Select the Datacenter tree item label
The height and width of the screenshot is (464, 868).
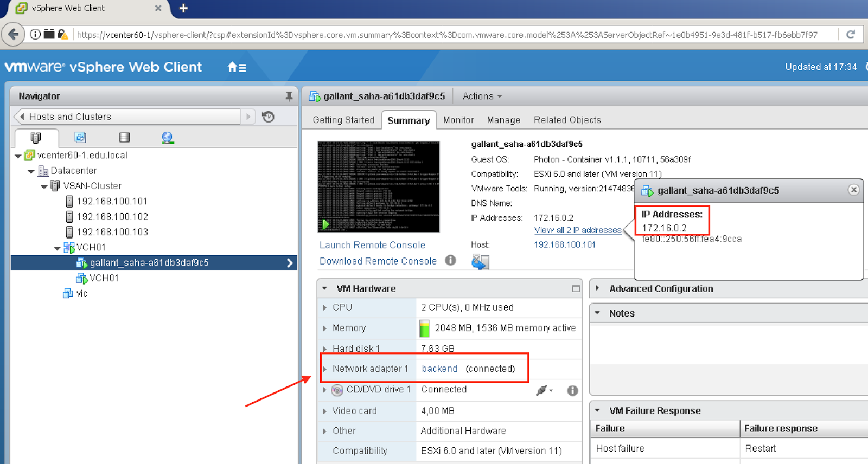[74, 171]
